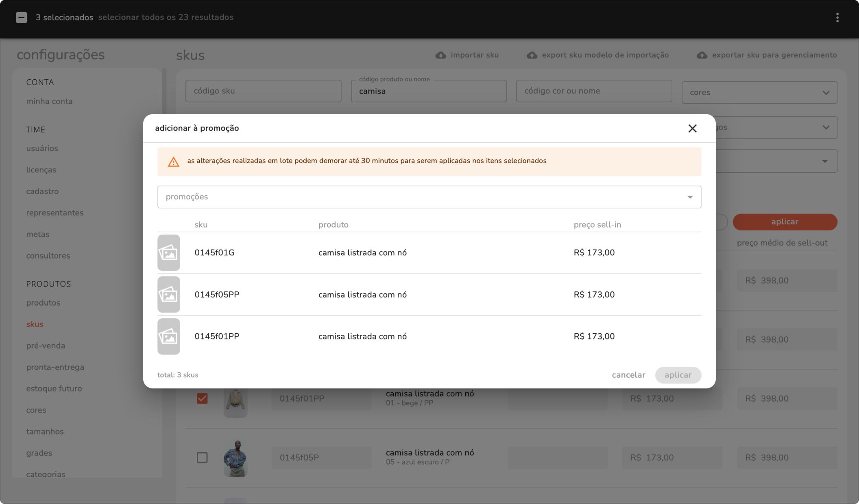Click the three-dot more options menu icon
Screen dimensions: 859x504
pyautogui.click(x=837, y=17)
